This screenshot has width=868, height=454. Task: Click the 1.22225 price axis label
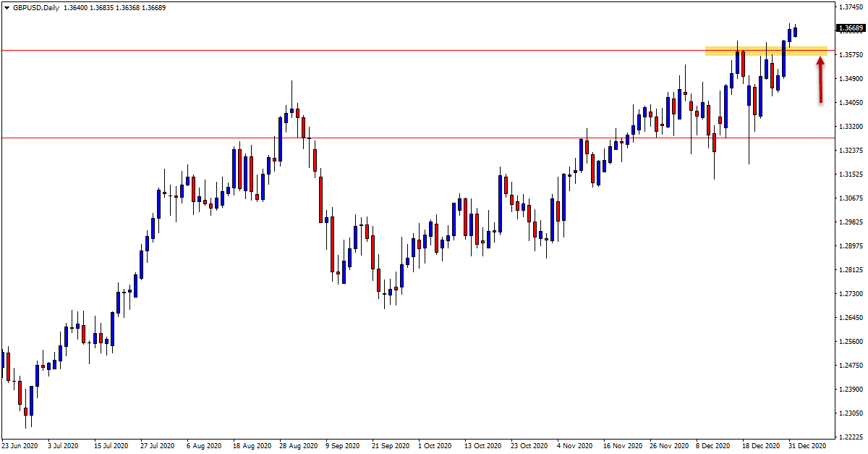[851, 437]
